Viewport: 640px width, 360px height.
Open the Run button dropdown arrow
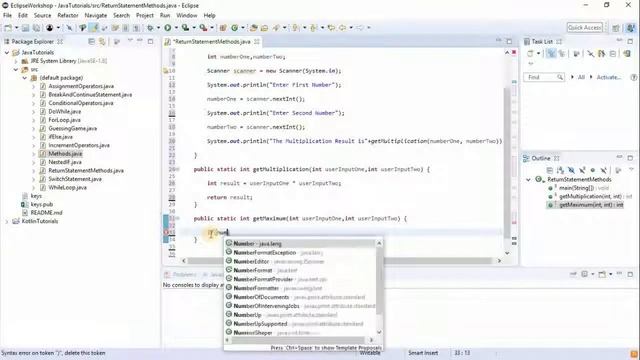[176, 28]
